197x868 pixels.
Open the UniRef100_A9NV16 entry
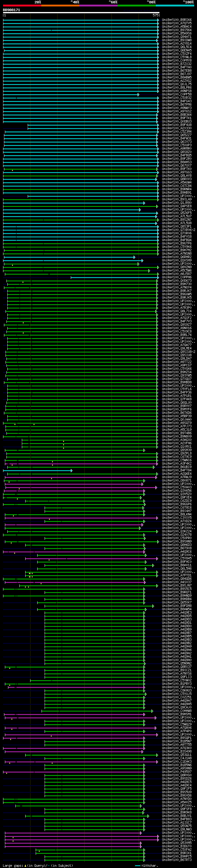[177, 328]
